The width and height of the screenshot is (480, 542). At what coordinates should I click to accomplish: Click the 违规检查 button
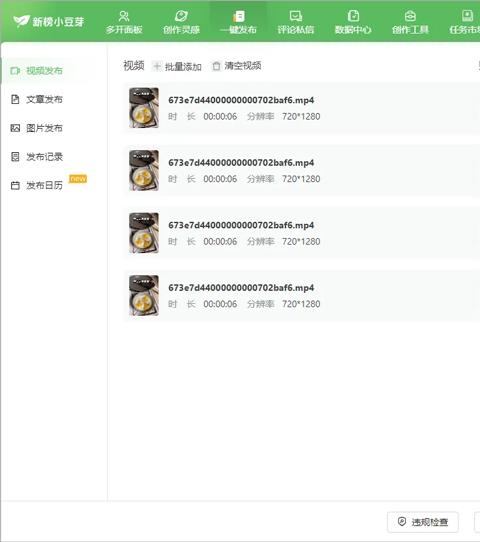[423, 522]
